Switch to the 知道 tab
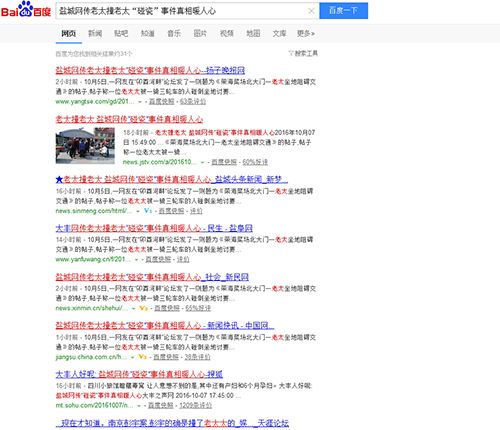500x430 pixels. click(148, 33)
